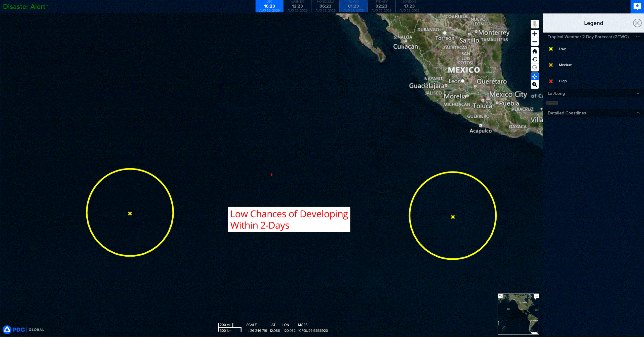Click the PDC Global logo
This screenshot has height=337, width=644.
pyautogui.click(x=23, y=329)
